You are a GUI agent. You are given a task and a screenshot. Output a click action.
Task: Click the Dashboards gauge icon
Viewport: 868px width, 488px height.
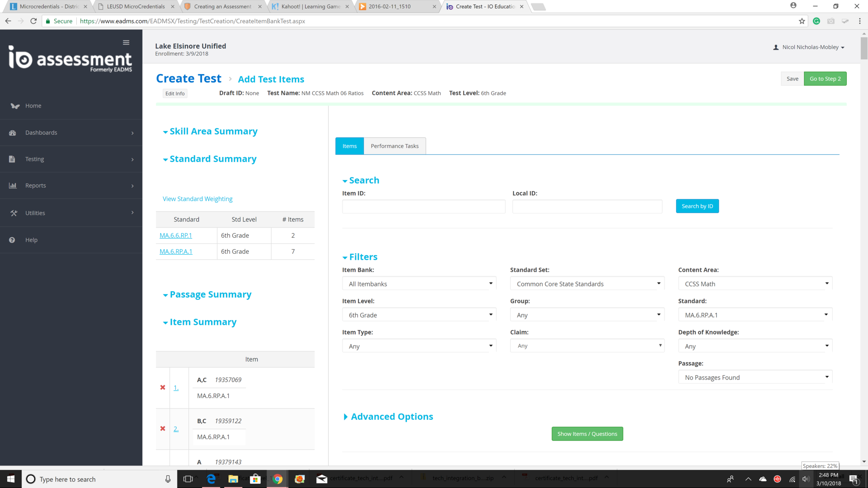point(13,133)
